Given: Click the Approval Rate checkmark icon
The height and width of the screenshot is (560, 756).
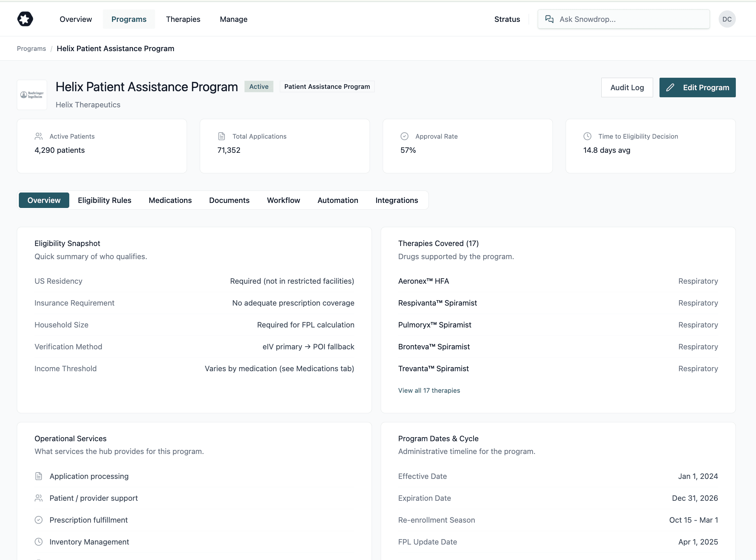Looking at the screenshot, I should (x=405, y=136).
